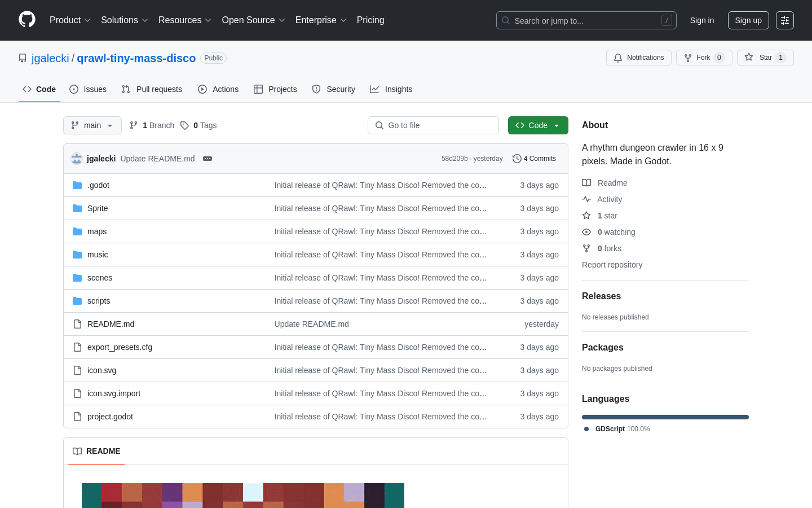This screenshot has height=508, width=812.
Task: Open the project.godot file
Action: [x=110, y=417]
